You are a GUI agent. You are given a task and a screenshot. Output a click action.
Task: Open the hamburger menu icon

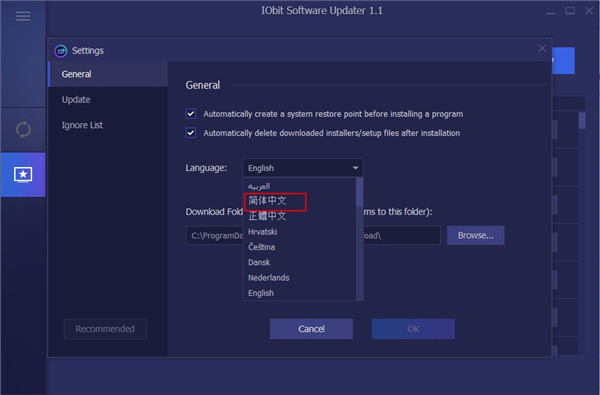[x=23, y=16]
